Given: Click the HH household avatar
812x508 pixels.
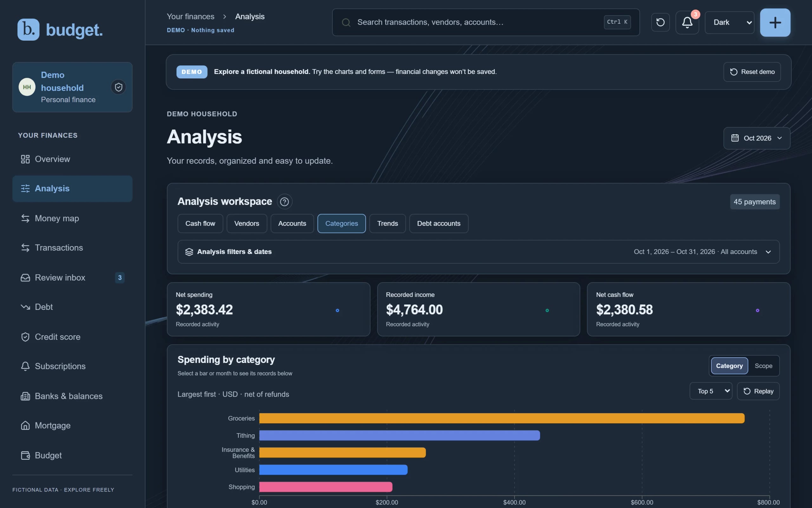Looking at the screenshot, I should coord(27,87).
